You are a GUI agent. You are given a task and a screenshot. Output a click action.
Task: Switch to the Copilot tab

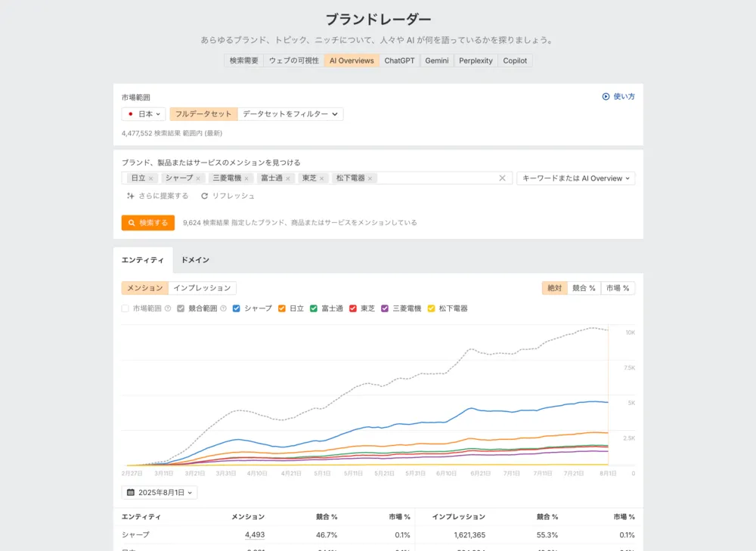click(x=515, y=60)
